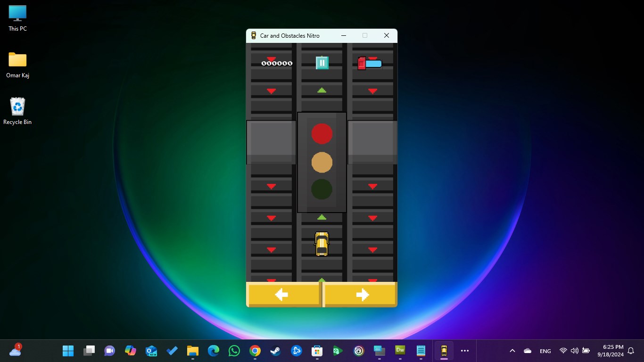The image size is (644, 362).
Task: Click the amber light on the traffic signal
Action: [322, 162]
